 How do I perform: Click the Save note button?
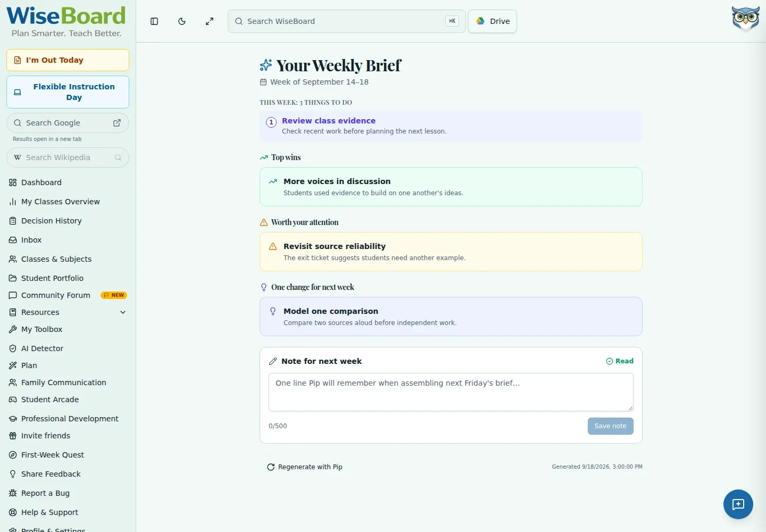click(610, 426)
